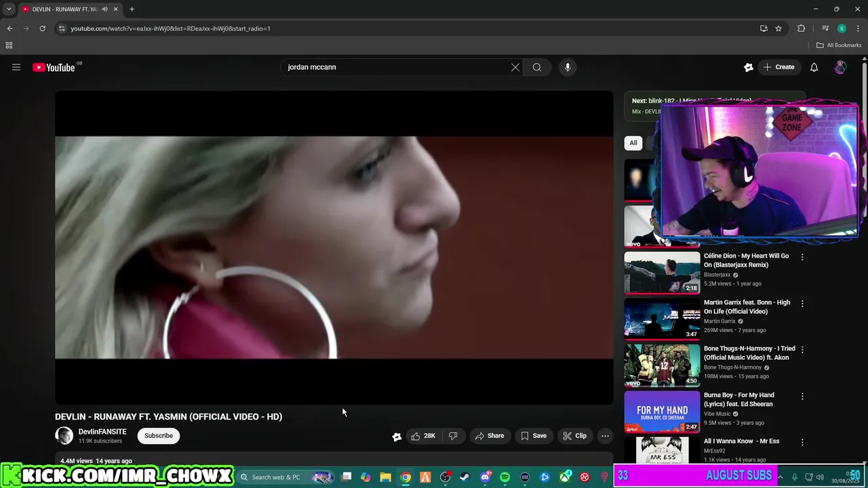Open the sparkle icon beside Create
Screen dimensions: 868x488
[x=749, y=67]
